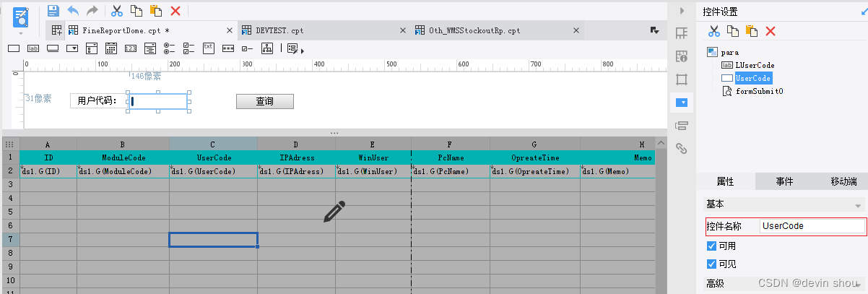
Task: Expand more widgets arrow in widget toolbar
Action: [x=302, y=51]
